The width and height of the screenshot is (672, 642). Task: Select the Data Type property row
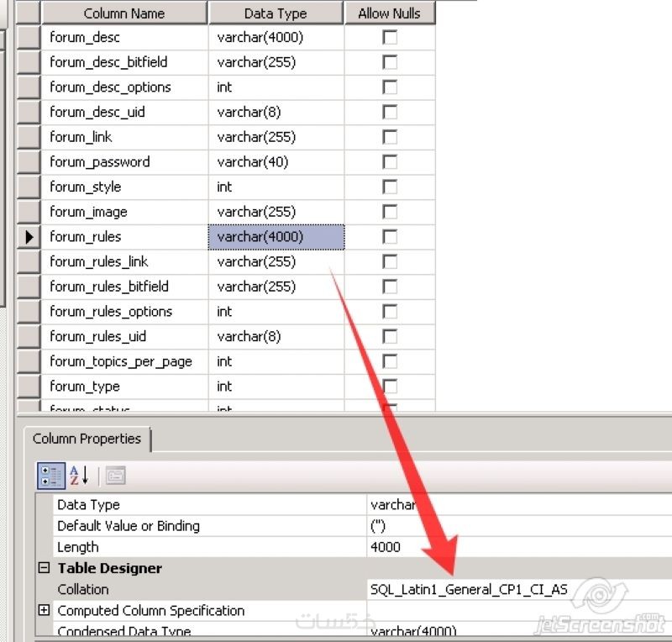pyautogui.click(x=362, y=505)
